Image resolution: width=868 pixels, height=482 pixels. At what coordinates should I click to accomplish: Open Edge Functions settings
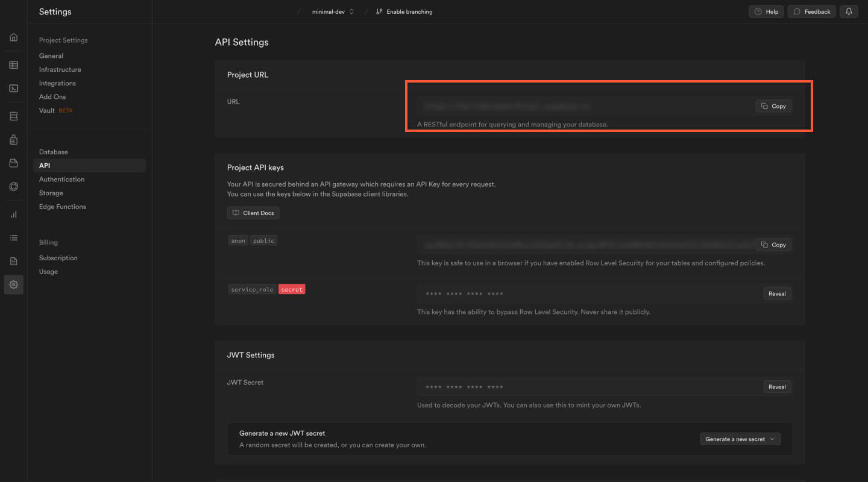[62, 207]
